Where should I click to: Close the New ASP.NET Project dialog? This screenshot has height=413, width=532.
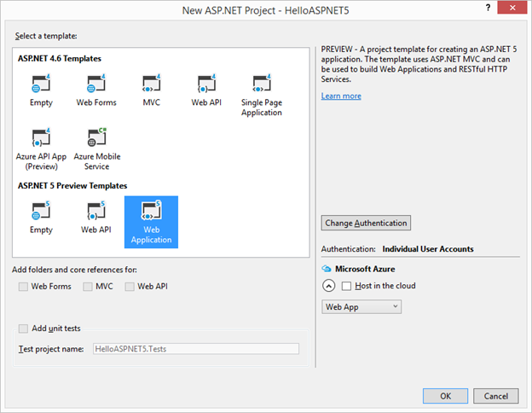click(512, 8)
